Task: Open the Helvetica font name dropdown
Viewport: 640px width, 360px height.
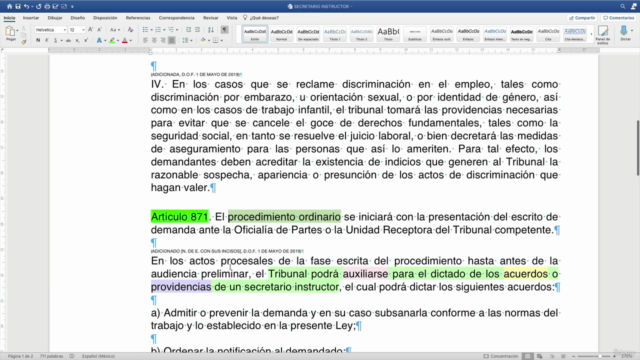Action: point(64,30)
